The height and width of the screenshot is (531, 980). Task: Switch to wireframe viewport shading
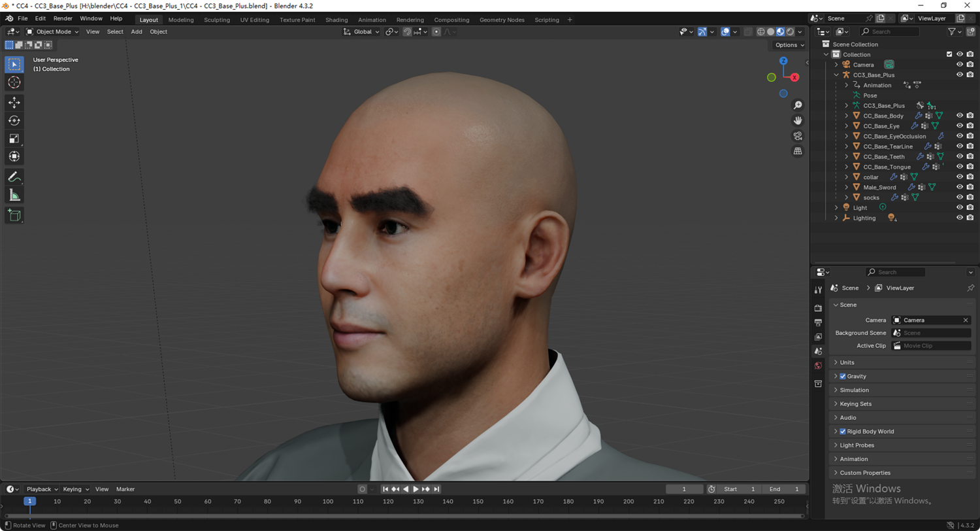coord(761,31)
